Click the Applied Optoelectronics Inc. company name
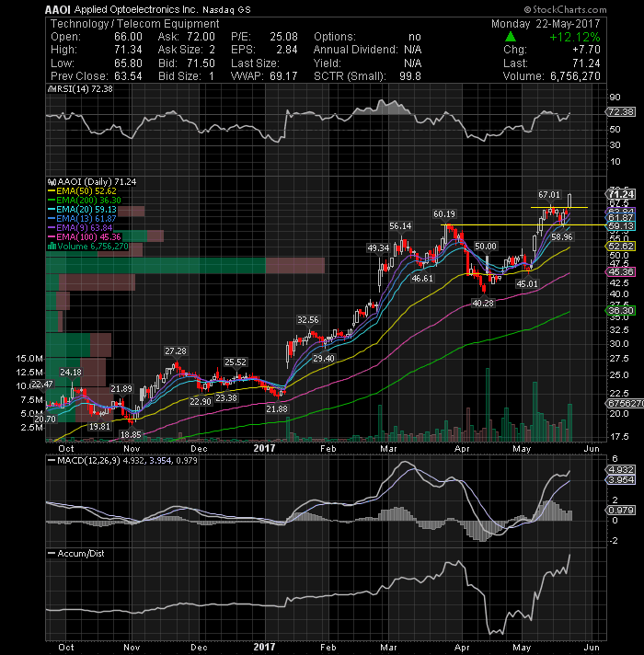Screen dimensions: 644x655 [x=136, y=9]
